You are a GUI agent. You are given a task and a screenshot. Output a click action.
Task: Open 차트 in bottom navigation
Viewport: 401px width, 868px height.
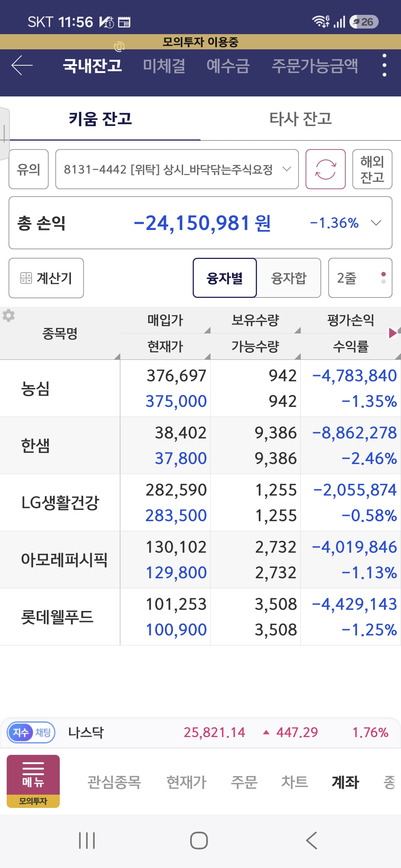click(x=294, y=782)
